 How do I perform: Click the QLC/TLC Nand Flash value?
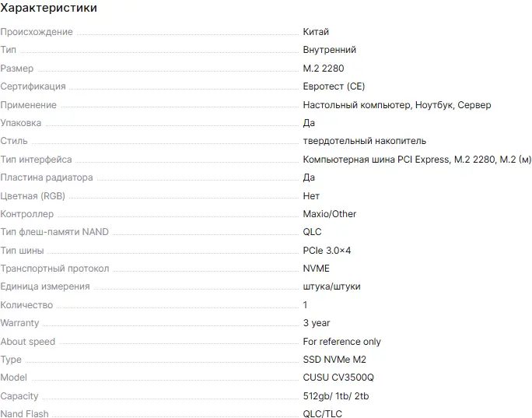click(x=322, y=414)
